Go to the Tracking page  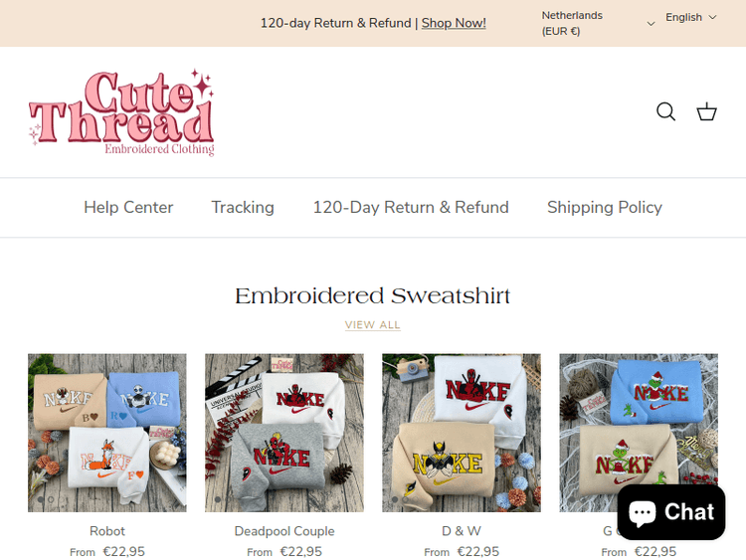click(243, 208)
